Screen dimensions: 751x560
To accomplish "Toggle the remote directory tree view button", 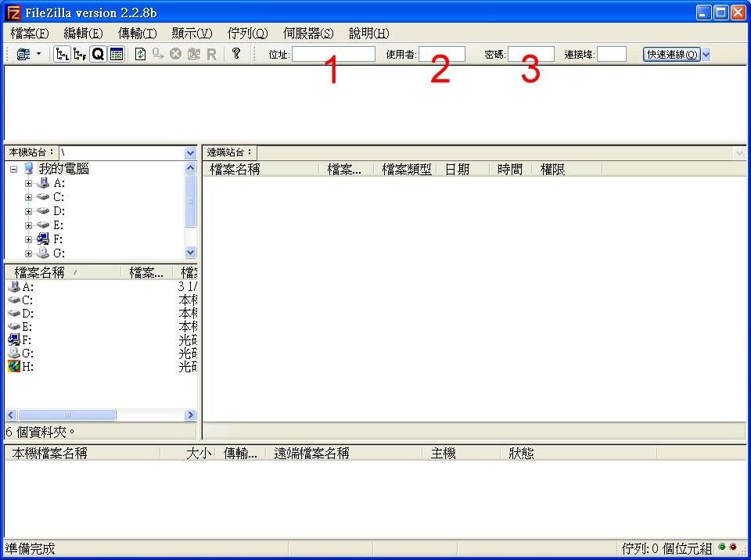I will coord(80,54).
